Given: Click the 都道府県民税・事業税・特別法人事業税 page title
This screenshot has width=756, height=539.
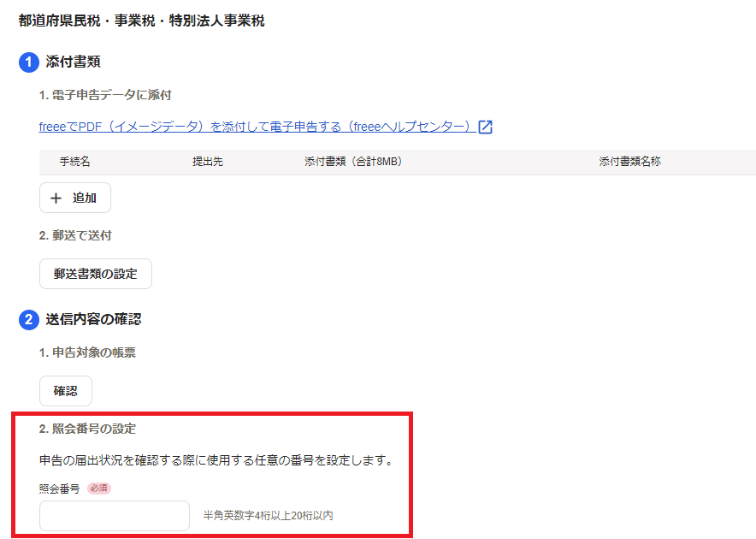Looking at the screenshot, I should (x=142, y=21).
